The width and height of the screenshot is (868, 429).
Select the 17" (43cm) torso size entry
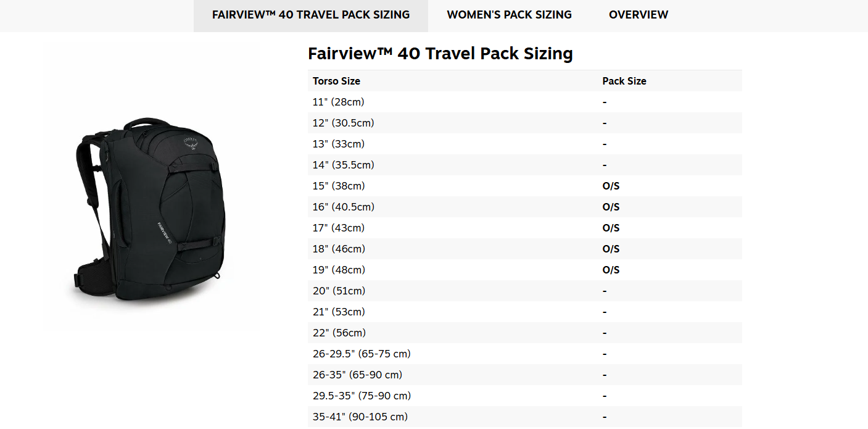point(339,228)
